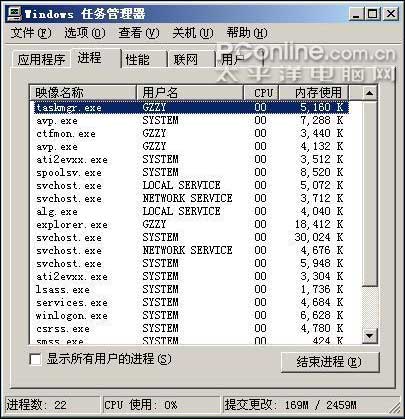Open the 文件(F) menu
The height and width of the screenshot is (419, 405).
point(31,33)
